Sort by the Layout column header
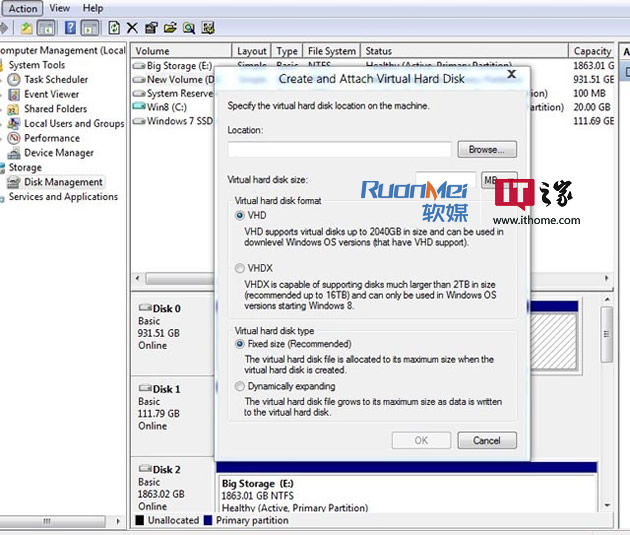 coord(252,51)
